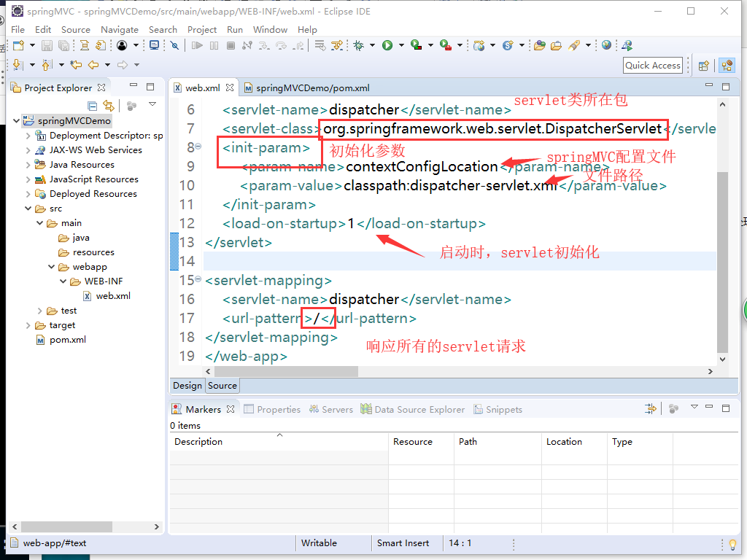Click the Search flashlight toolbar icon
This screenshot has width=747, height=560.
[x=574, y=45]
